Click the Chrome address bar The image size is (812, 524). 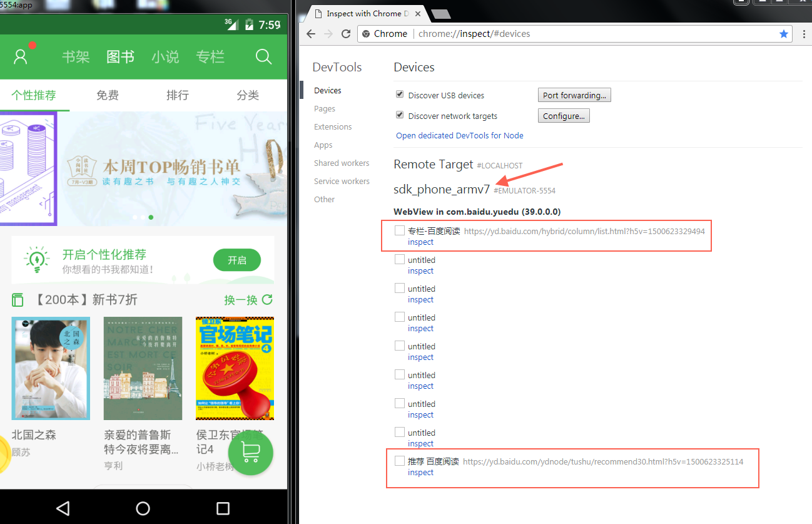[x=576, y=34]
